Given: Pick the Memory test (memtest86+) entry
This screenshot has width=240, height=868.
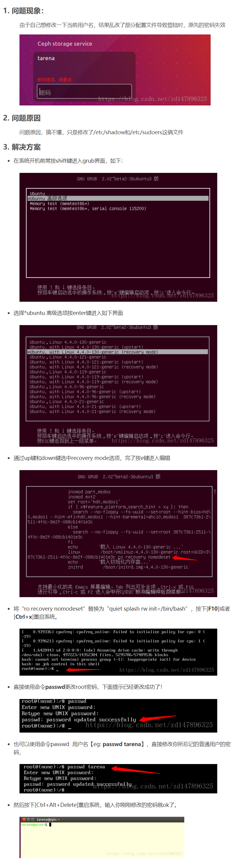Looking at the screenshot, I should pyautogui.click(x=59, y=203).
